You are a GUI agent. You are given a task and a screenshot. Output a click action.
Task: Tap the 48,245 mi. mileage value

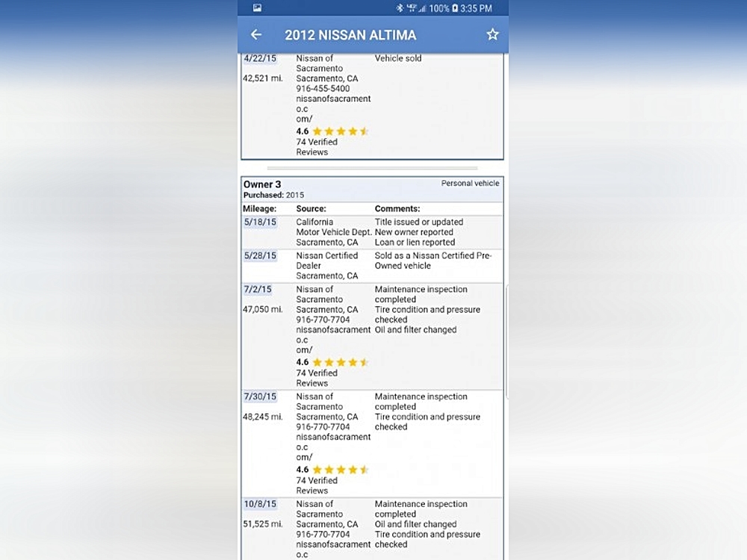[x=263, y=417]
